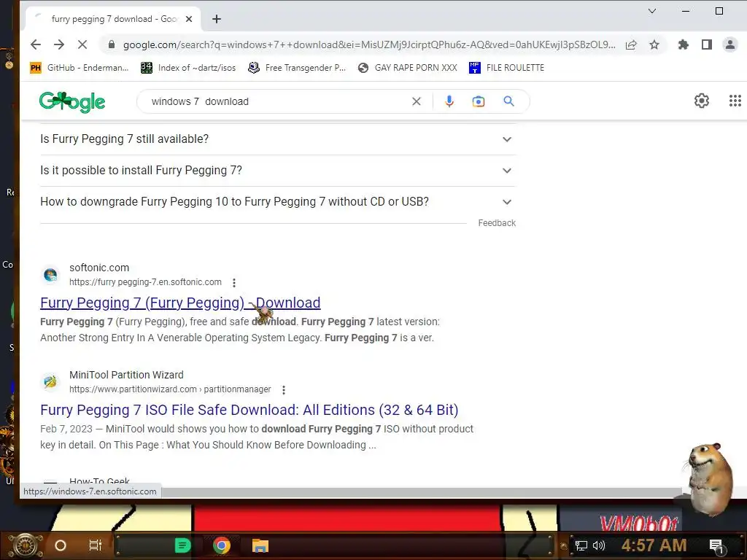Go back to the previous page

coord(36,44)
